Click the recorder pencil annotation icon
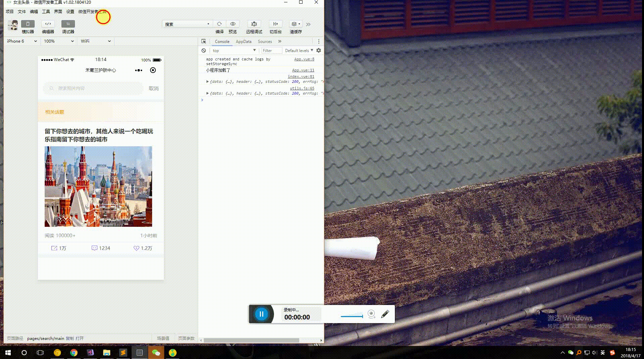 coord(385,314)
